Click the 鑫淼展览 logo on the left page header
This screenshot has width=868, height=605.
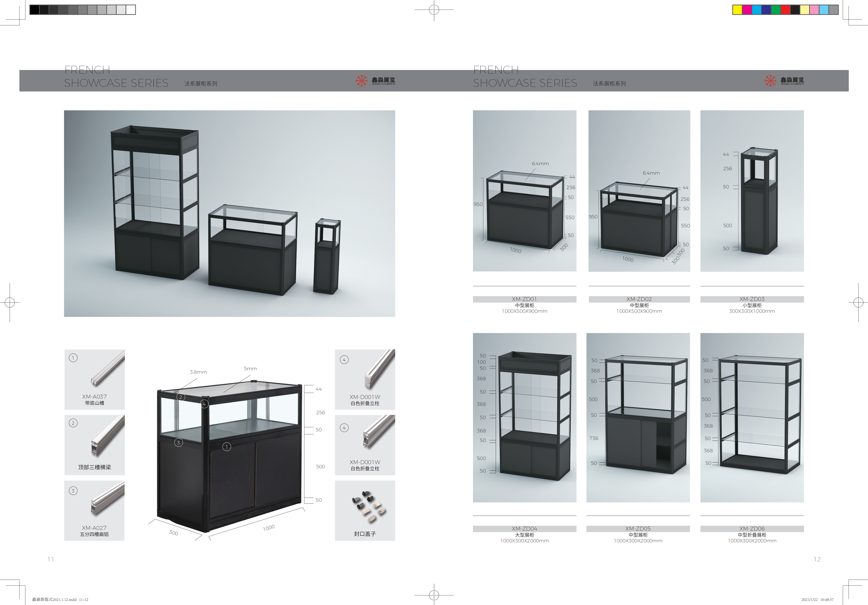(375, 80)
